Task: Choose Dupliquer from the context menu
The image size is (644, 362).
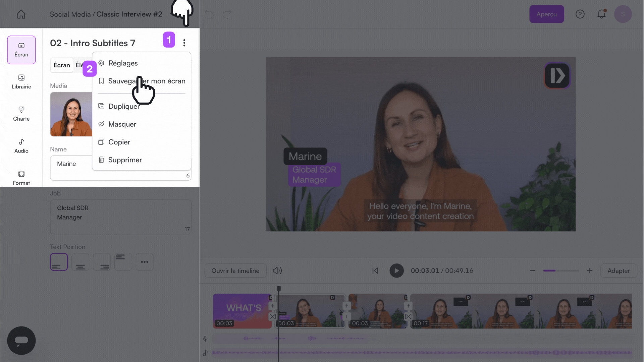Action: [x=124, y=106]
